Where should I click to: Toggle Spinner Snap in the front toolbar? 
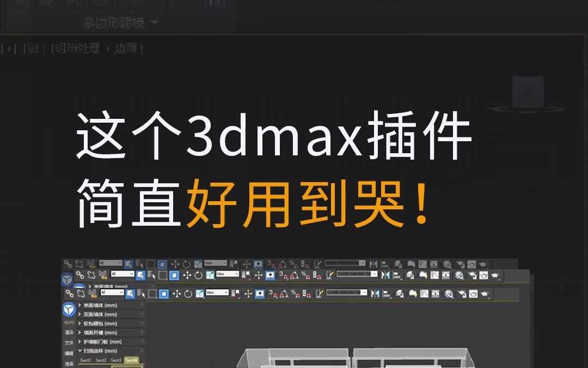307,294
